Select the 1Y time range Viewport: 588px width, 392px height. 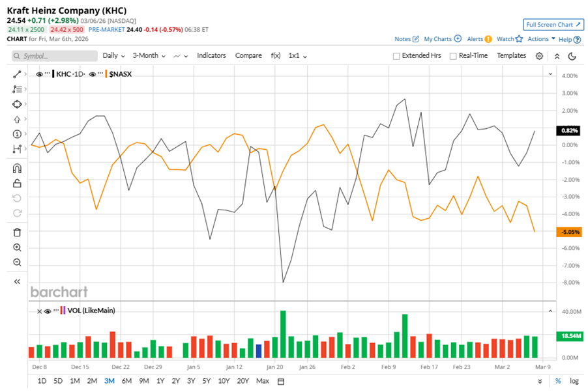pos(160,381)
